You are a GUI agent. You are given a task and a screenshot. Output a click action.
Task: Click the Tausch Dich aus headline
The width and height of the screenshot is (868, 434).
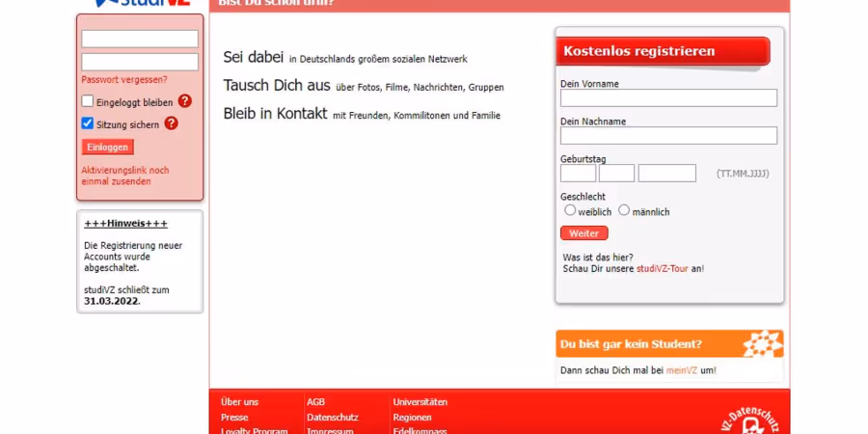coord(277,85)
